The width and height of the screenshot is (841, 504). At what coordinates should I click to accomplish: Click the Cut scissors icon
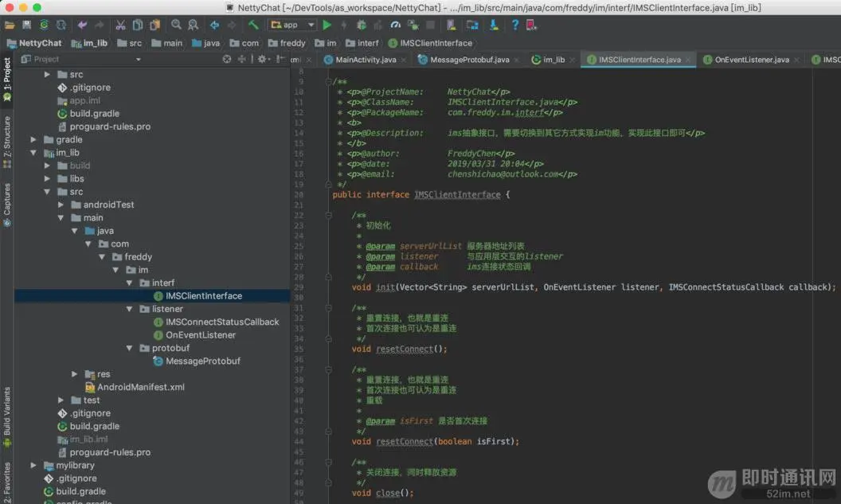(x=121, y=25)
